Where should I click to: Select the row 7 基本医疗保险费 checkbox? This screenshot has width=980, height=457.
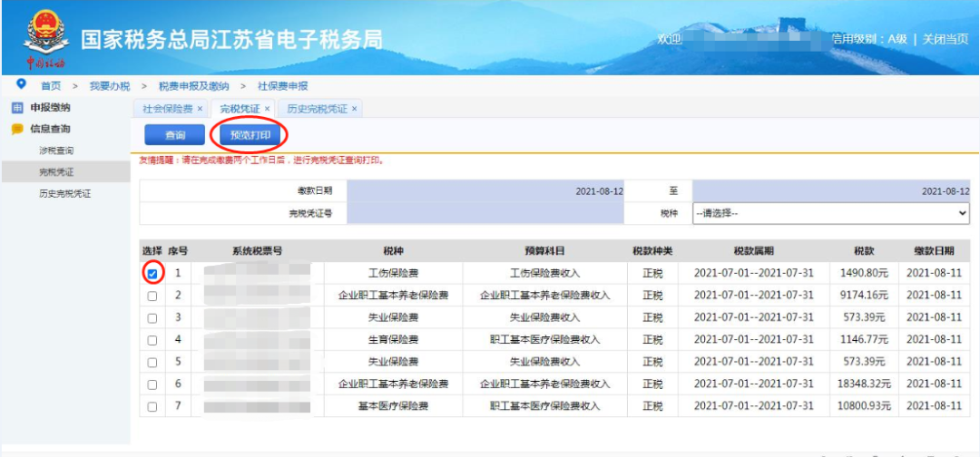tap(152, 406)
